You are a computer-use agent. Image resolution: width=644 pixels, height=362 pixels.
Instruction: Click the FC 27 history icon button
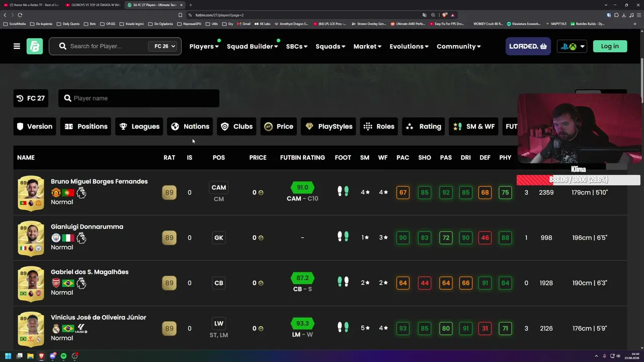pos(31,98)
